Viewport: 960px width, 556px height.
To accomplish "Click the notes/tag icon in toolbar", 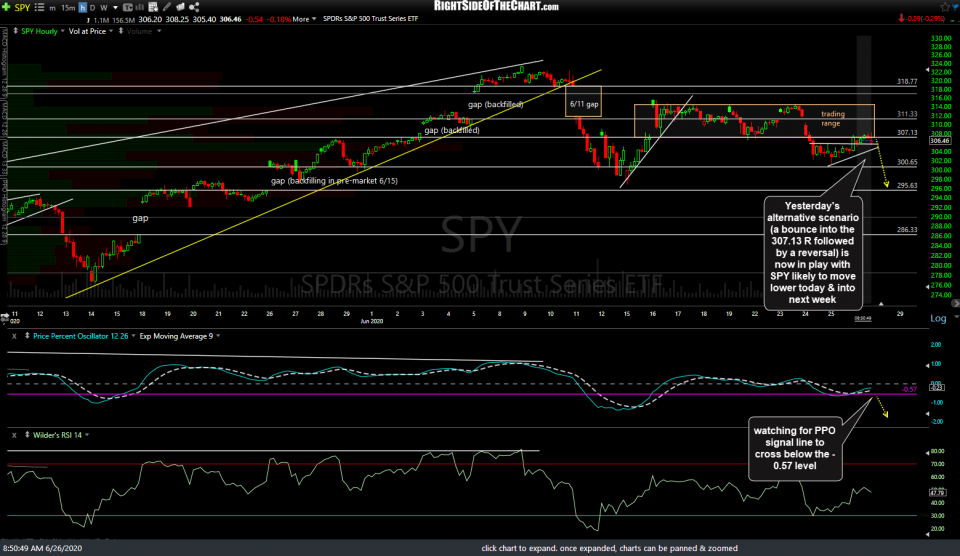I will (180, 7).
